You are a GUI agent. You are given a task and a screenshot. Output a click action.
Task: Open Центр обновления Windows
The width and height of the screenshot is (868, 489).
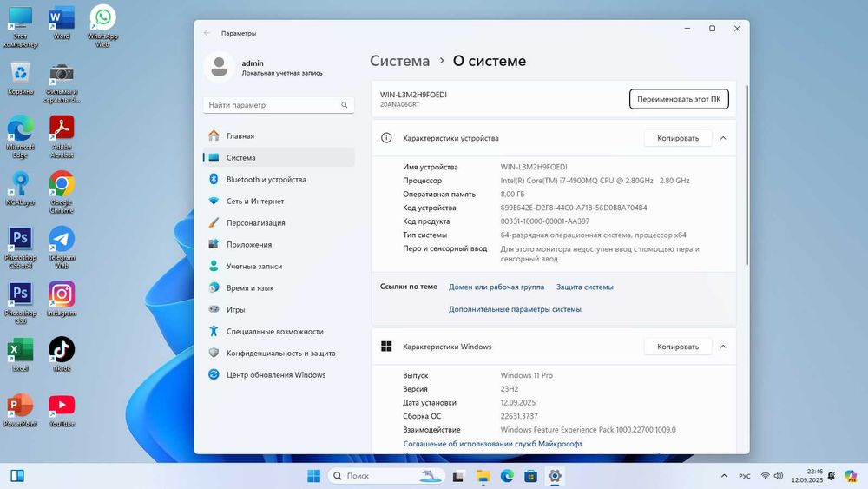[279, 374]
